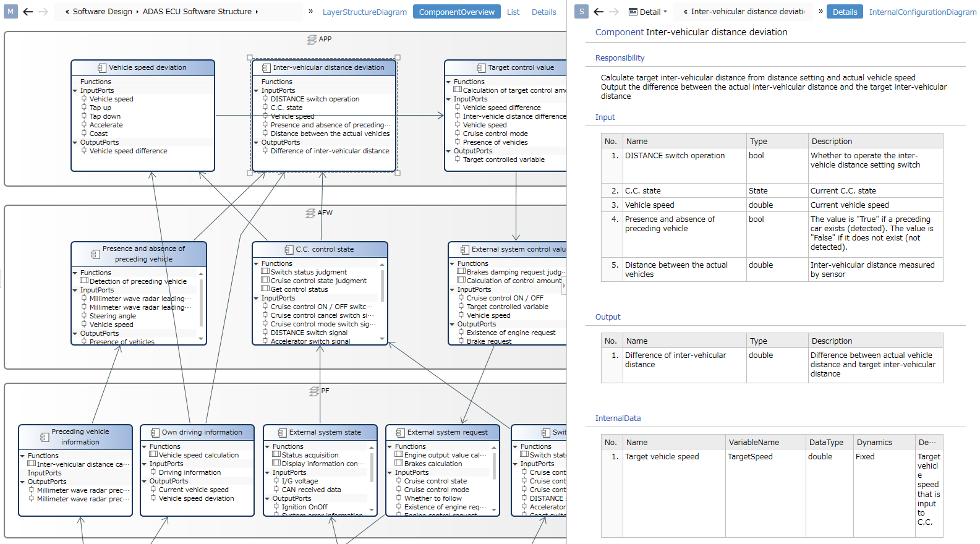Select the 'C.C. state' input table row
This screenshot has width=980, height=544.
772,191
